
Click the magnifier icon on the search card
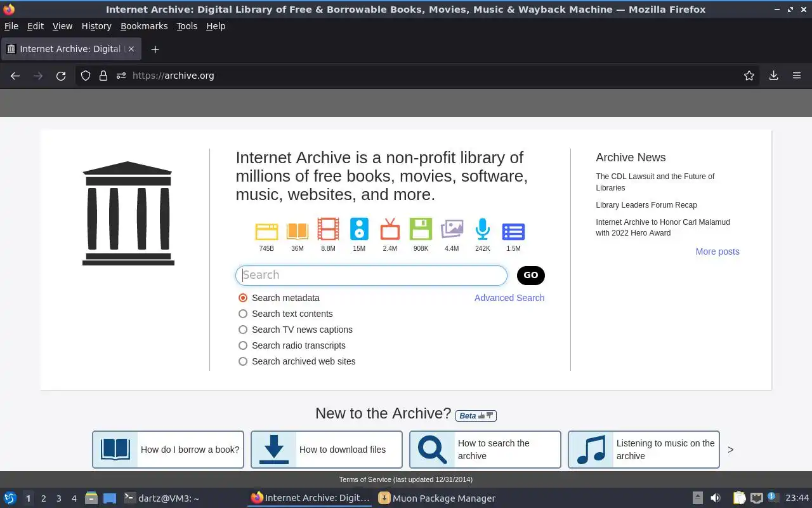click(x=433, y=450)
